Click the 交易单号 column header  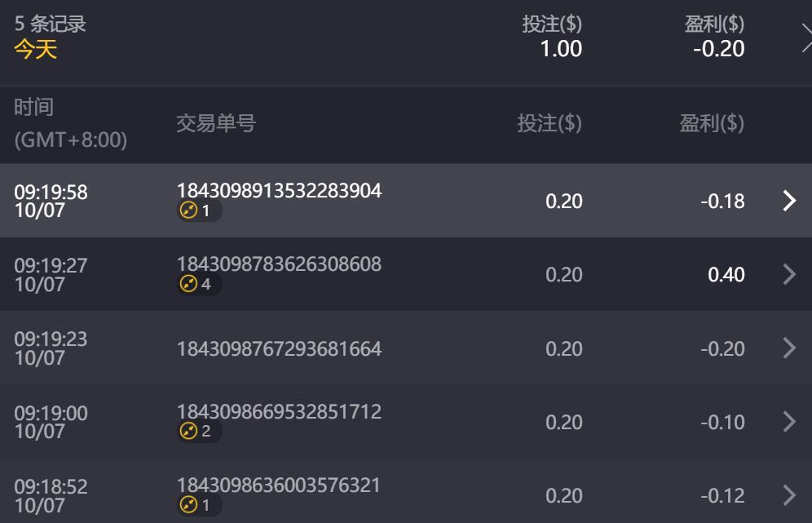(216, 124)
